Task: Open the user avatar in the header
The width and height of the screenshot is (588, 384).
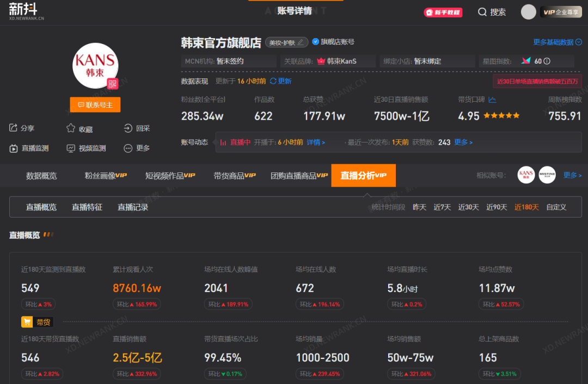Action: 528,12
